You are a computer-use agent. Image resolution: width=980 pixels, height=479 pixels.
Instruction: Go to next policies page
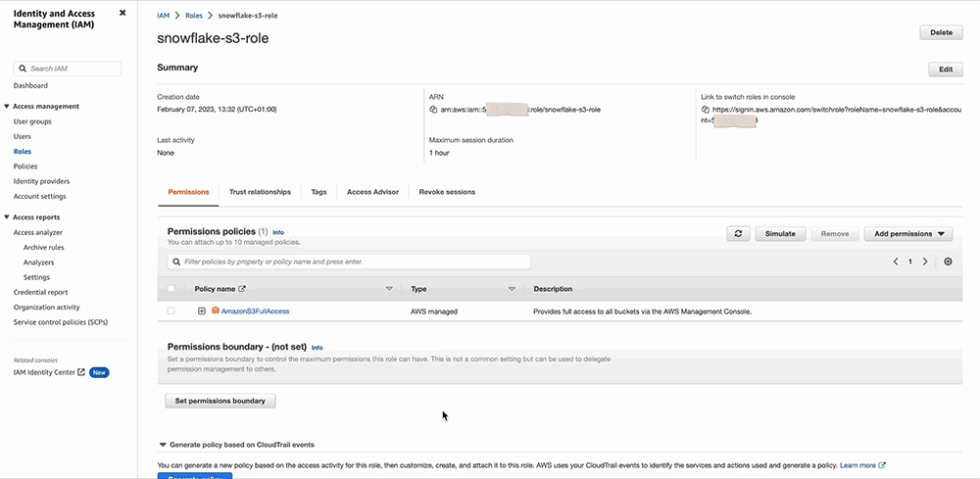coord(925,263)
